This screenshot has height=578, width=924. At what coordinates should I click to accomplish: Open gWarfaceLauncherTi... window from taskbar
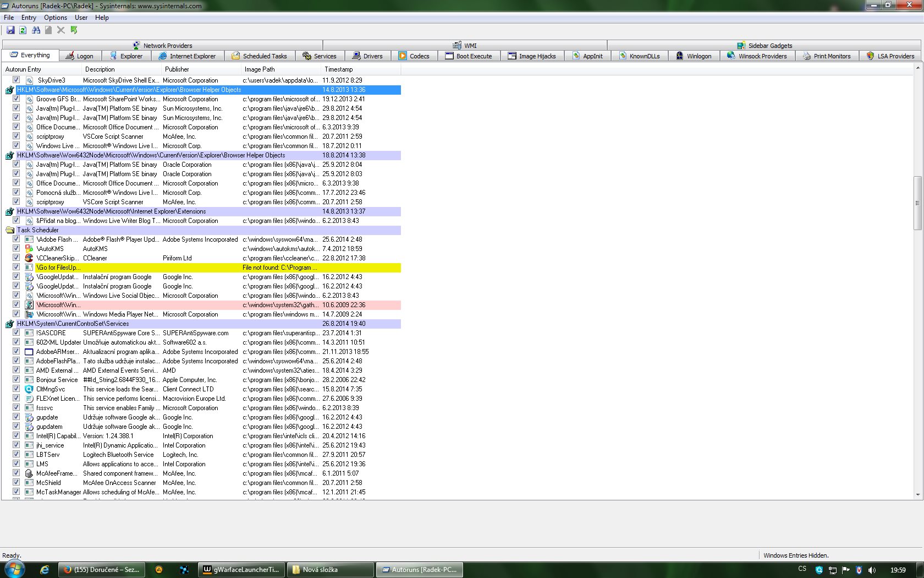click(241, 570)
